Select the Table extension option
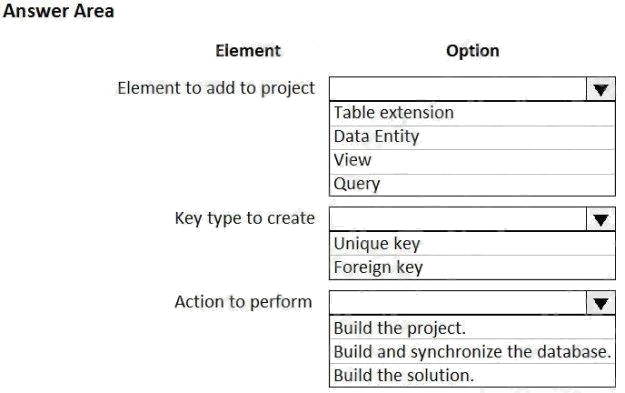The image size is (625, 393). point(472,113)
